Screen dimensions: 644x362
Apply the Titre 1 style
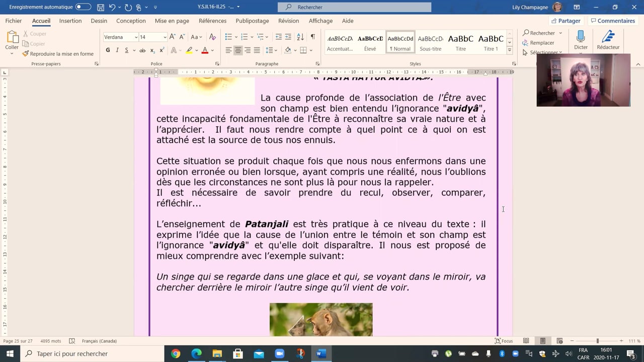point(491,42)
